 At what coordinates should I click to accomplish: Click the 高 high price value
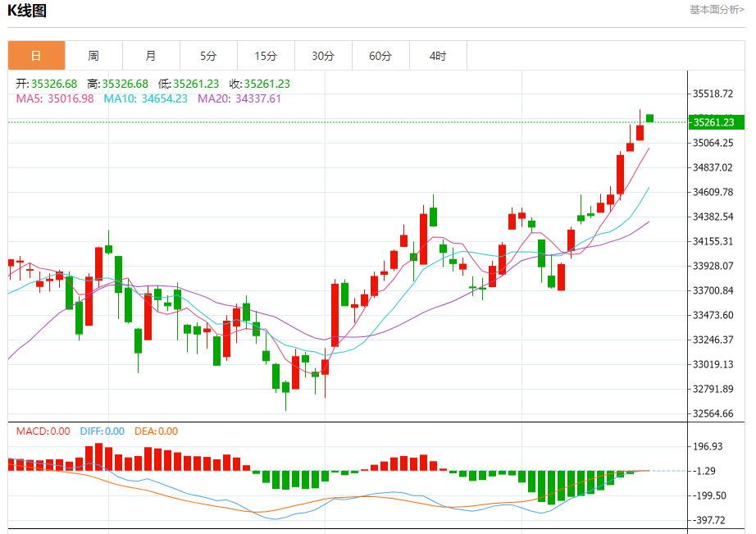(x=125, y=84)
